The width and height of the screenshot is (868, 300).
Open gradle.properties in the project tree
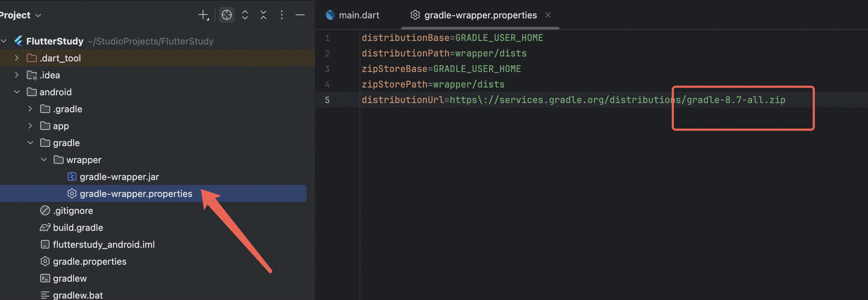pyautogui.click(x=89, y=261)
